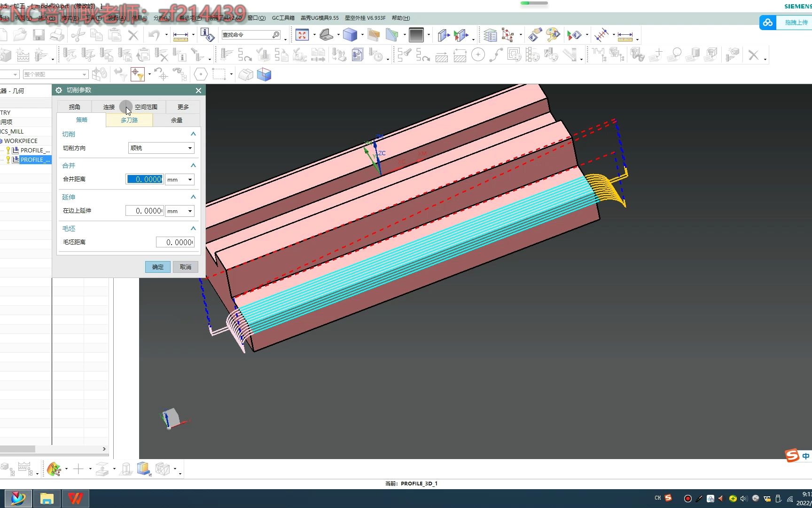Switch to the 拐角 tab
Image resolution: width=812 pixels, height=508 pixels.
74,107
